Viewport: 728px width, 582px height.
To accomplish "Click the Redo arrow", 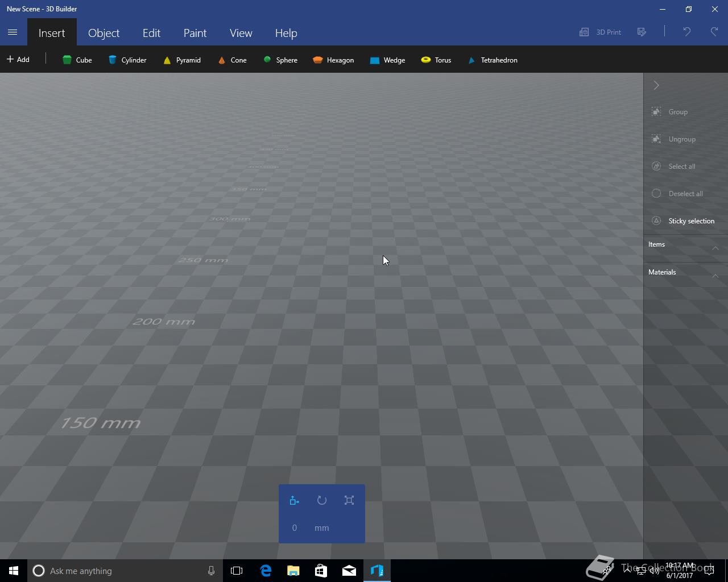I will (x=714, y=32).
